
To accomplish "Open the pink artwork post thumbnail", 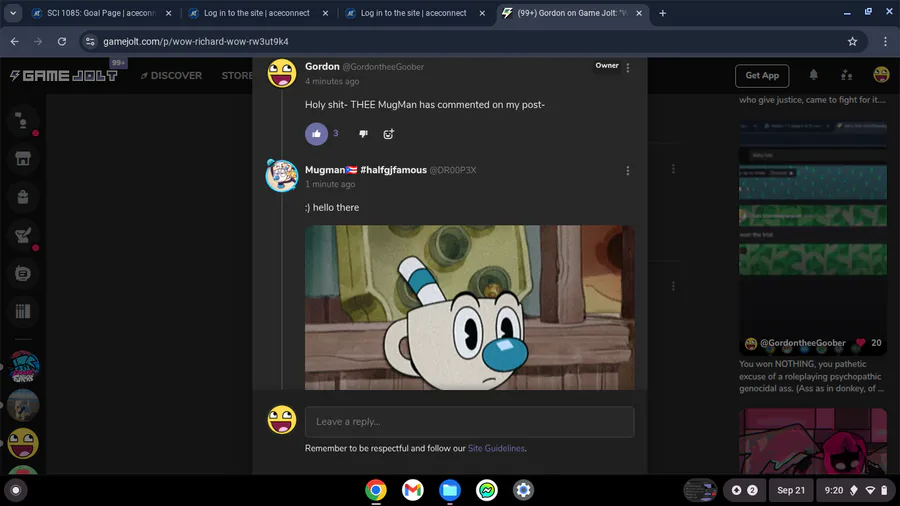I will point(813,441).
